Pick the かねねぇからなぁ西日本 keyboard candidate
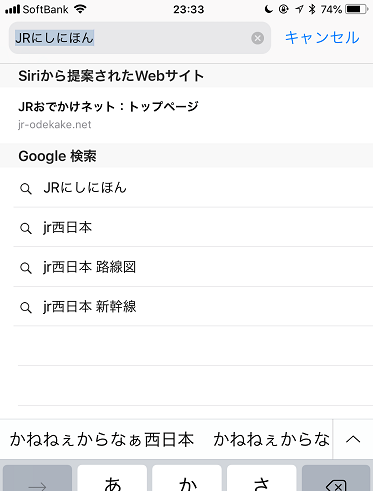Image resolution: width=373 pixels, height=491 pixels. click(102, 439)
